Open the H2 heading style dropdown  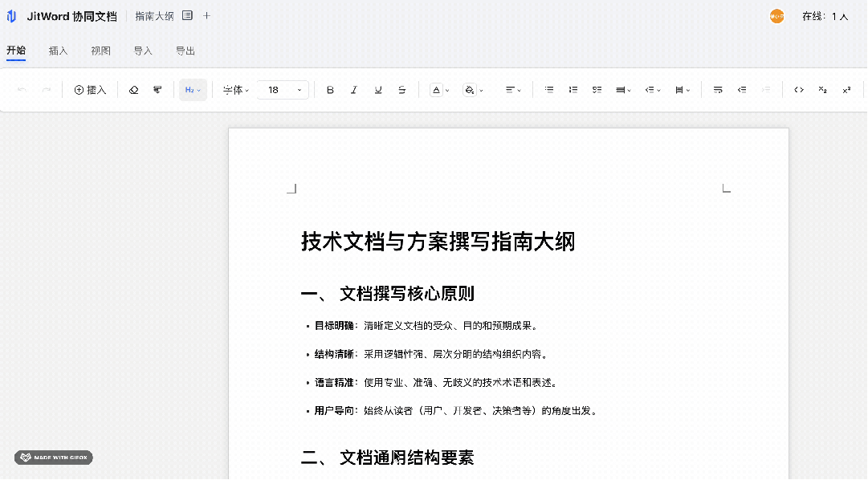[x=192, y=90]
